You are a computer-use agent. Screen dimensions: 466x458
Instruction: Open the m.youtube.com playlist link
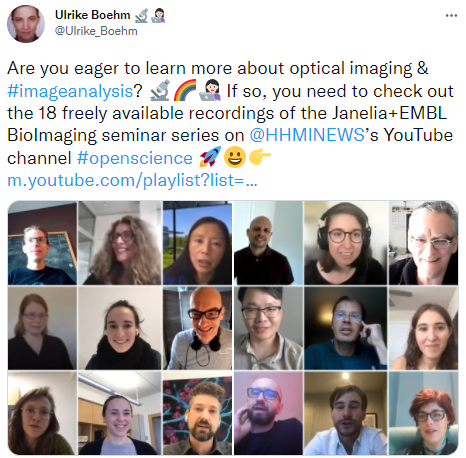pos(132,180)
